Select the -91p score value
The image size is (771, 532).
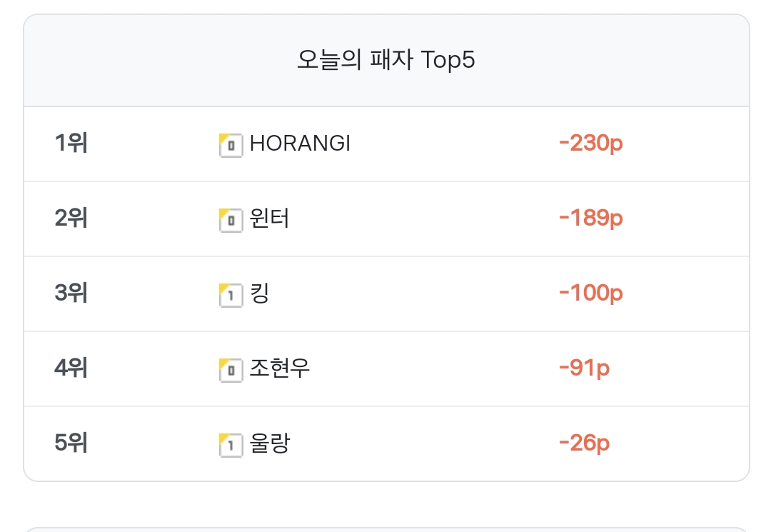click(x=584, y=368)
